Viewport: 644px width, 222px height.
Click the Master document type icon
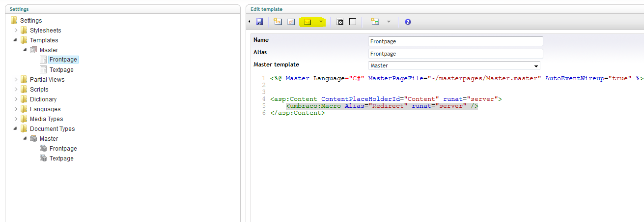tap(33, 139)
